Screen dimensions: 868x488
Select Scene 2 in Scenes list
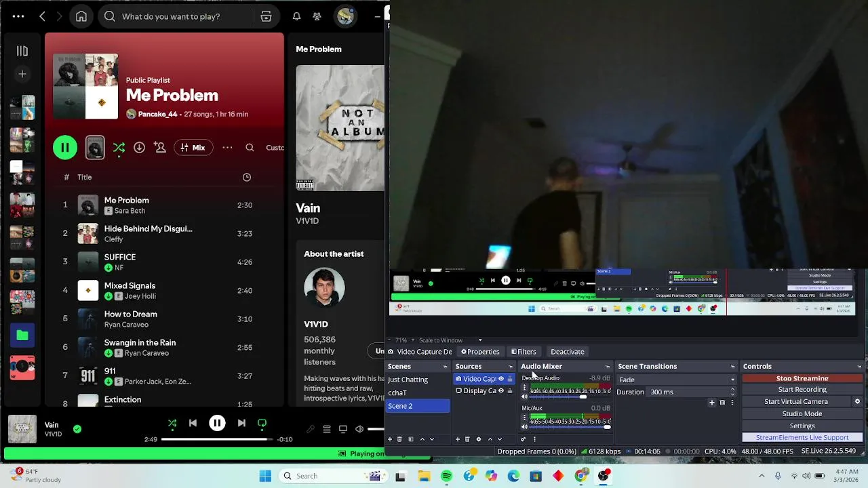click(417, 406)
